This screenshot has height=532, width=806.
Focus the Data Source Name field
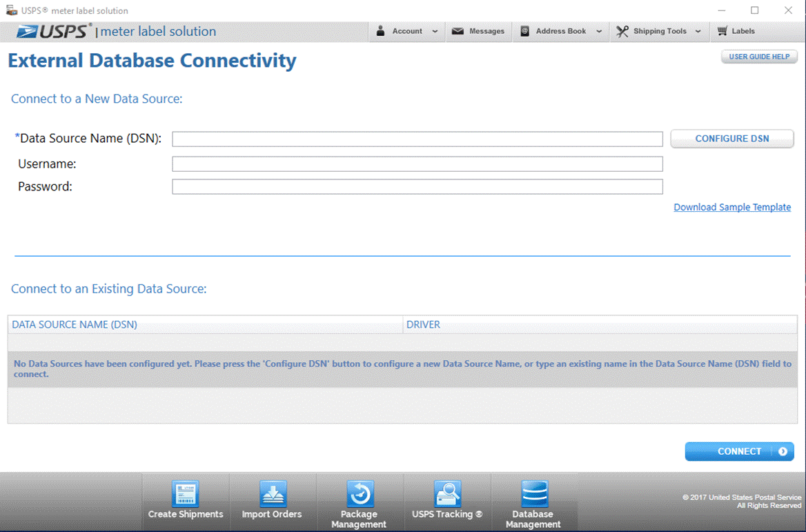click(417, 139)
